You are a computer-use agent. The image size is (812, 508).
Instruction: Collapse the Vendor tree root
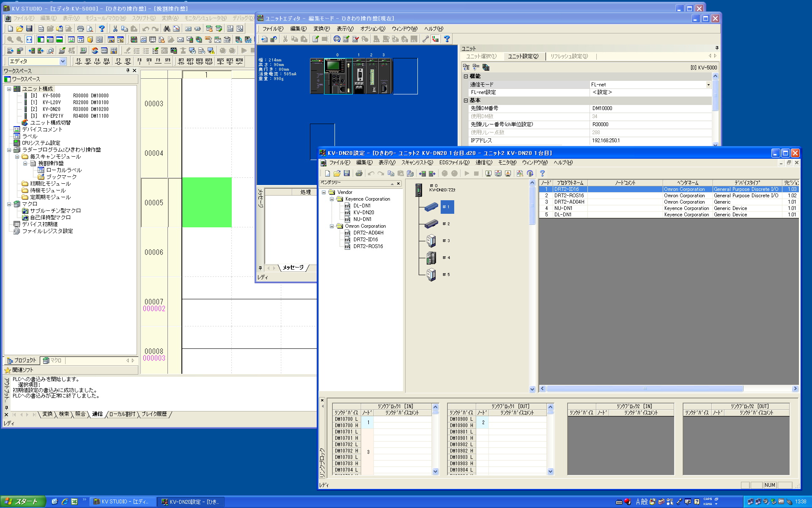324,192
